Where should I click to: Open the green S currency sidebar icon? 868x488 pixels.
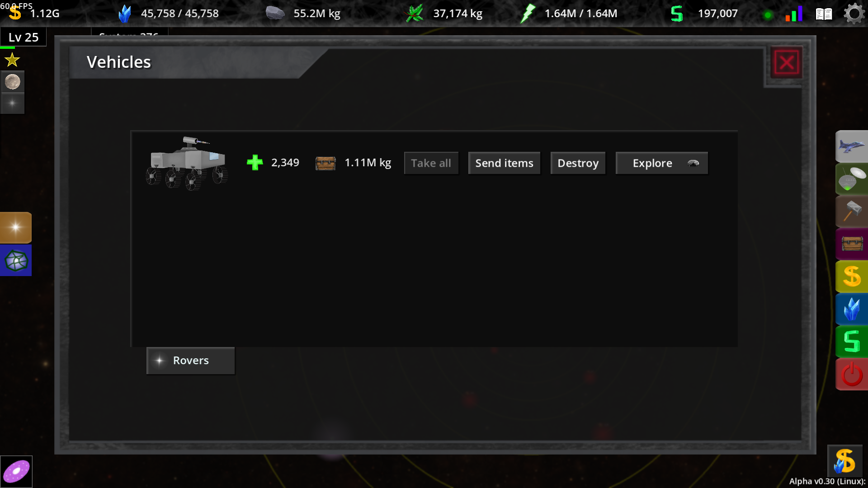pos(852,342)
